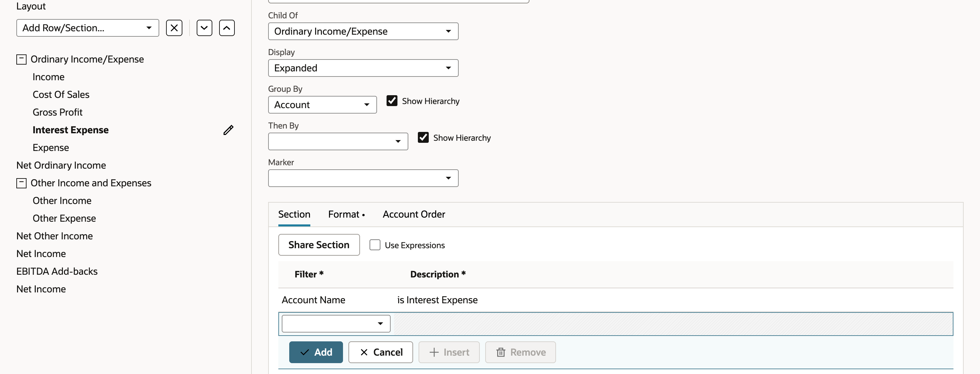This screenshot has height=374, width=980.
Task: Click the Add button
Action: (x=316, y=352)
